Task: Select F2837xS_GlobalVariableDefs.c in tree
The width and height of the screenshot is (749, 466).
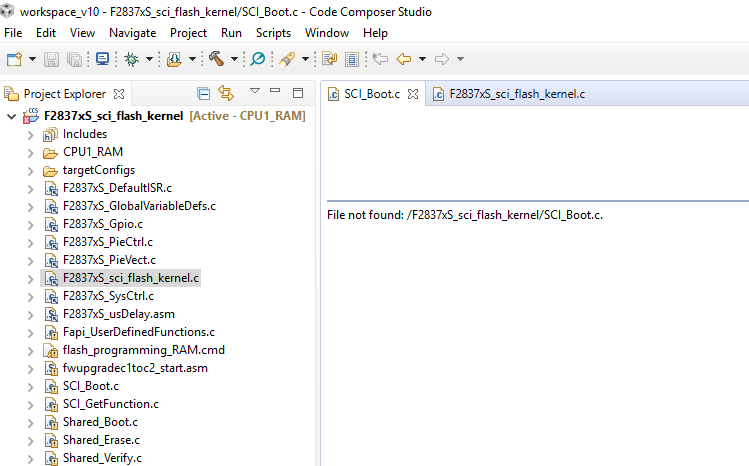Action: pyautogui.click(x=139, y=206)
